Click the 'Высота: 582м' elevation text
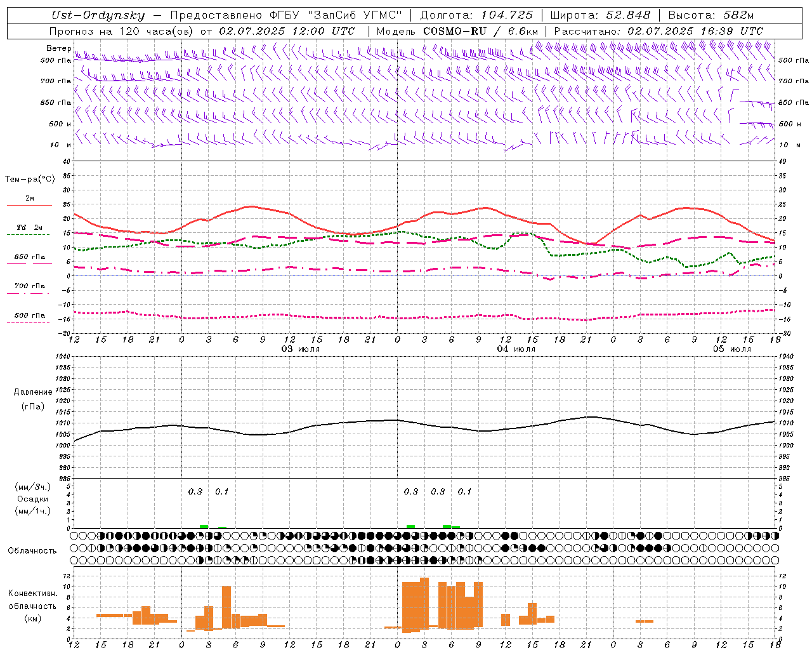The image size is (812, 650). tap(710, 16)
